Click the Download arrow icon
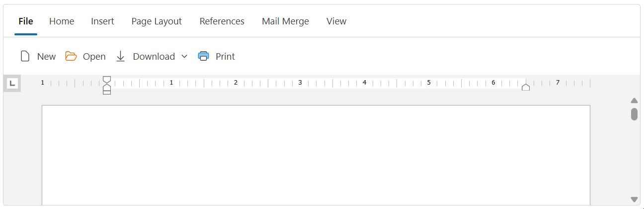Image resolution: width=644 pixels, height=209 pixels. tap(120, 56)
